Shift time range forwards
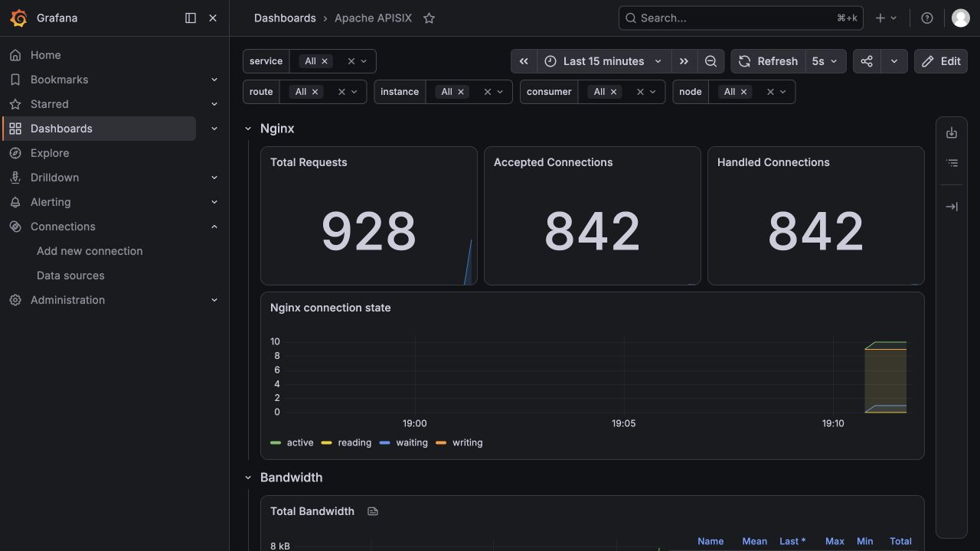The width and height of the screenshot is (980, 551). (684, 61)
